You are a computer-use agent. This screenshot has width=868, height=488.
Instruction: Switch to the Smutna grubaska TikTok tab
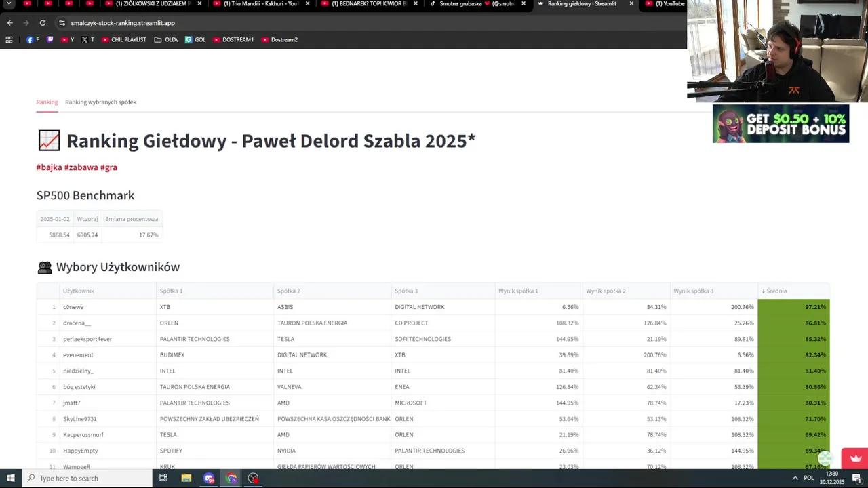(x=477, y=3)
